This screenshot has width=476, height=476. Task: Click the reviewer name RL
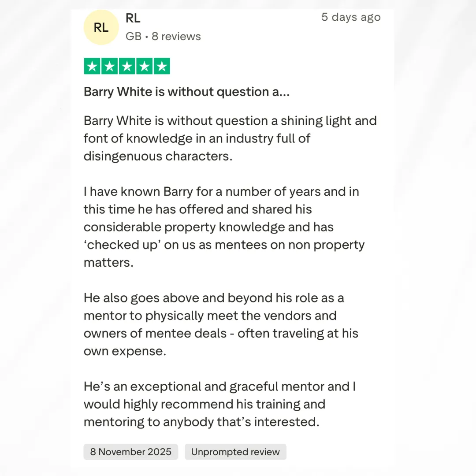tap(133, 18)
